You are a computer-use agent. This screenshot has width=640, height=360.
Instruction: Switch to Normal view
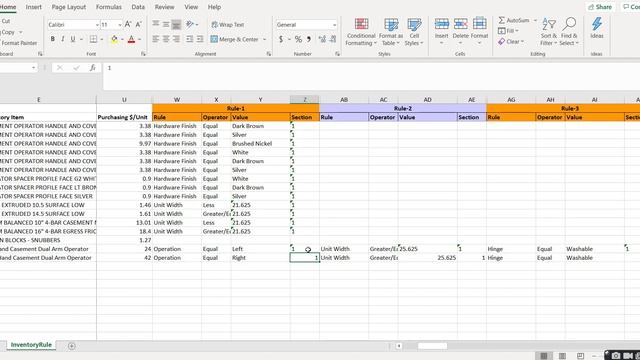click(x=544, y=356)
